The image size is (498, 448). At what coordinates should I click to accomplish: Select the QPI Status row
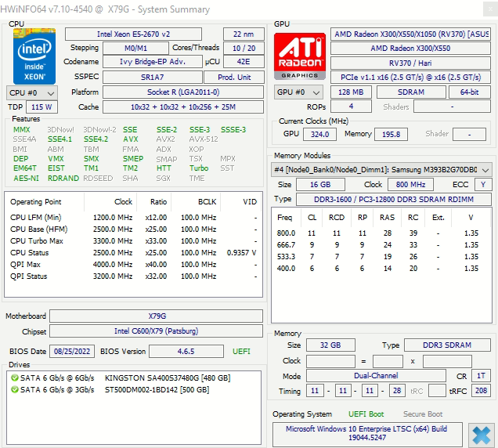click(x=133, y=276)
